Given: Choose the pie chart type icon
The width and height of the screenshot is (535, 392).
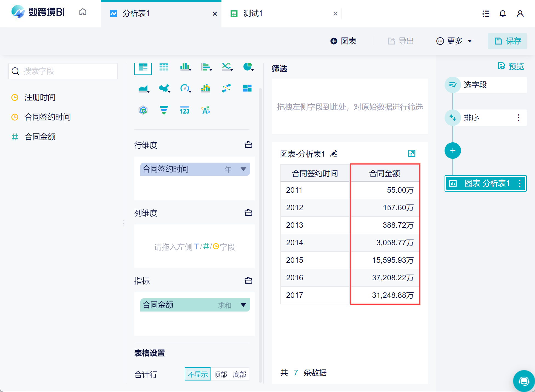Looking at the screenshot, I should (248, 67).
